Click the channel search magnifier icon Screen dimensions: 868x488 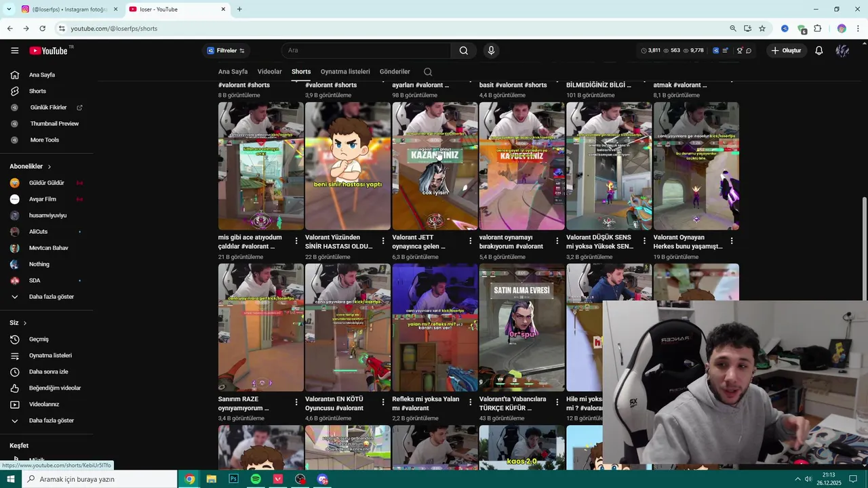click(x=428, y=72)
